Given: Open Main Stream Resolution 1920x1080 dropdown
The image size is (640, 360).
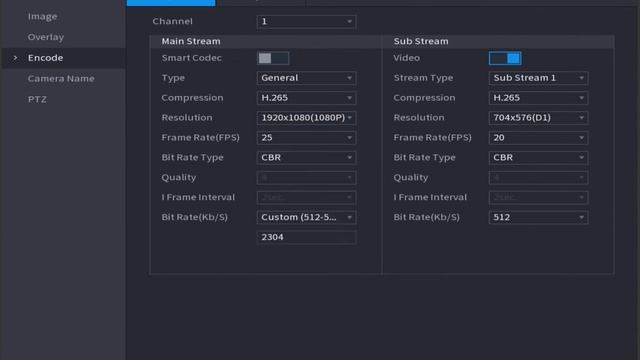Looking at the screenshot, I should click(306, 118).
